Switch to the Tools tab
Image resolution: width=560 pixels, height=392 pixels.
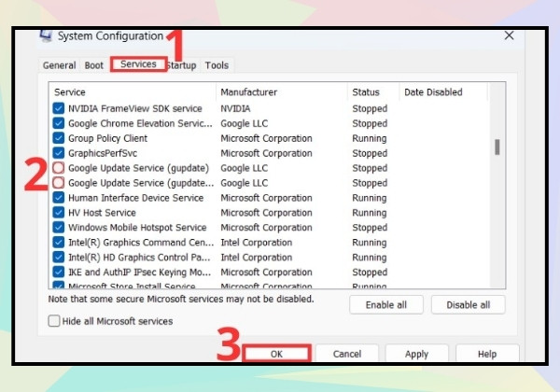point(217,65)
